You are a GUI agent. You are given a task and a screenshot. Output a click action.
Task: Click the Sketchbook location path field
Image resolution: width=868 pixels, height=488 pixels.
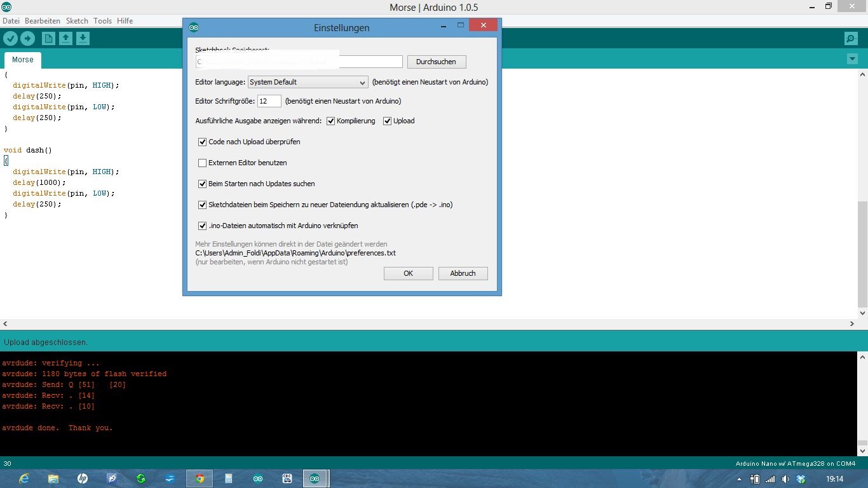click(299, 62)
